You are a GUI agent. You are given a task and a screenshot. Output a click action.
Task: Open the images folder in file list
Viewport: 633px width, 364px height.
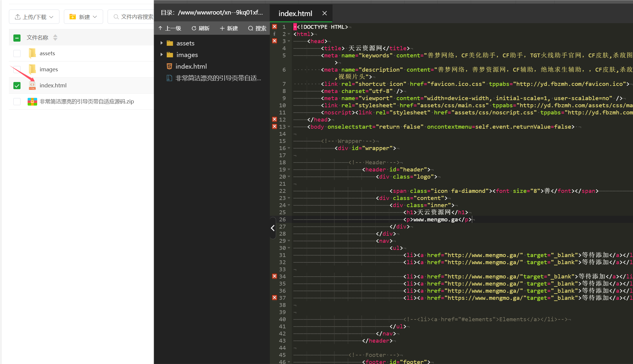pyautogui.click(x=49, y=69)
